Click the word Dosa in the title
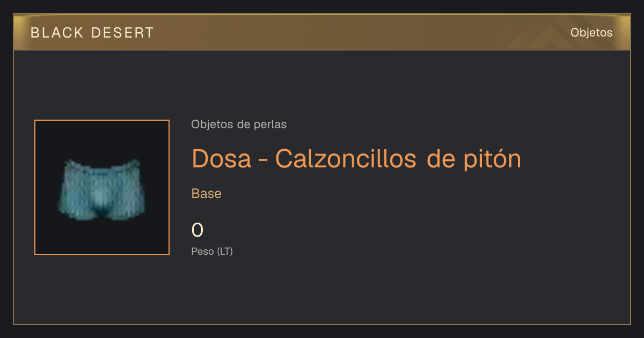Image resolution: width=644 pixels, height=338 pixels. (x=222, y=159)
